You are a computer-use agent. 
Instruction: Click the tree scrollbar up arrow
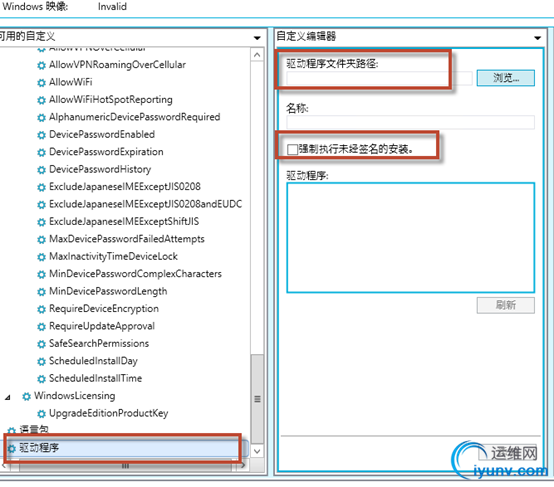coord(257,55)
